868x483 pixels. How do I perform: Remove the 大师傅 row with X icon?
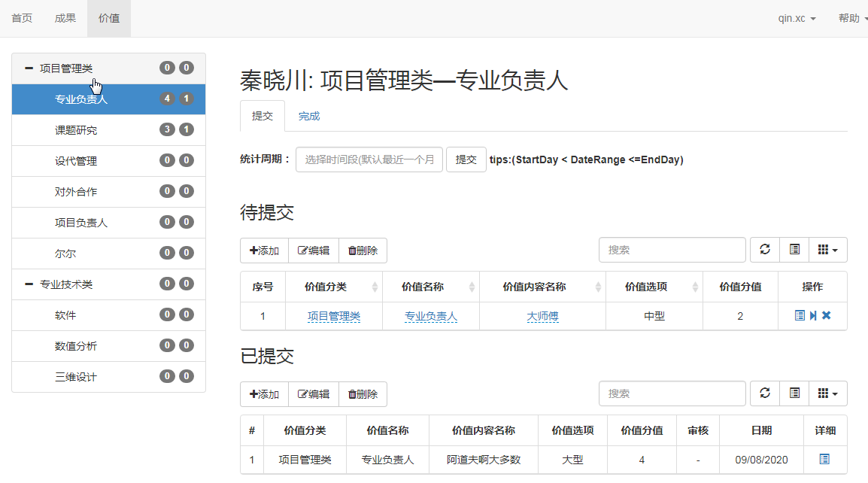point(827,316)
